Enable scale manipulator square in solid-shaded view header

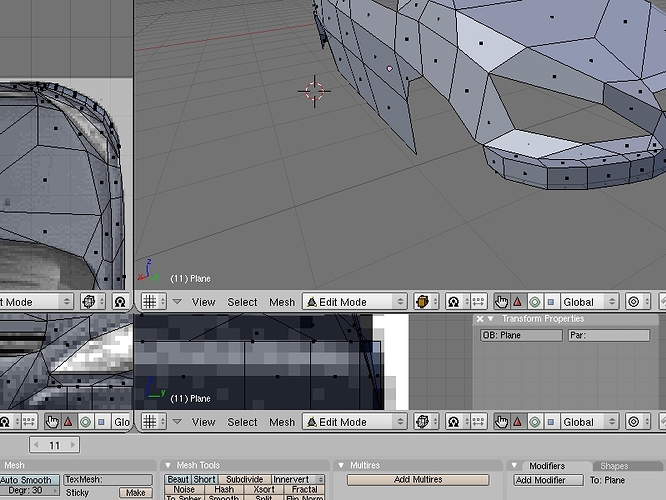551,302
